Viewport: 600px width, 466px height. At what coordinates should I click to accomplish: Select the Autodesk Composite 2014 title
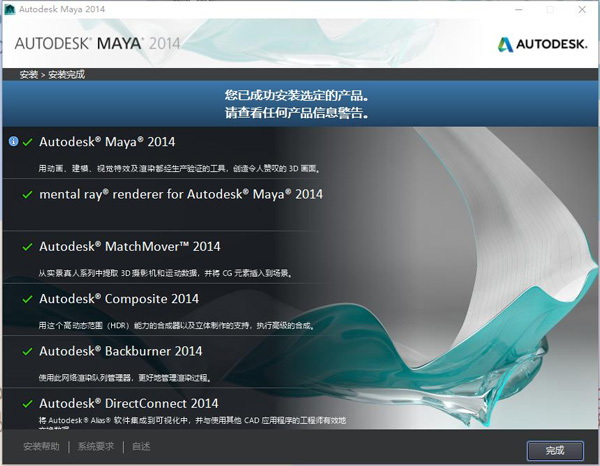[119, 299]
